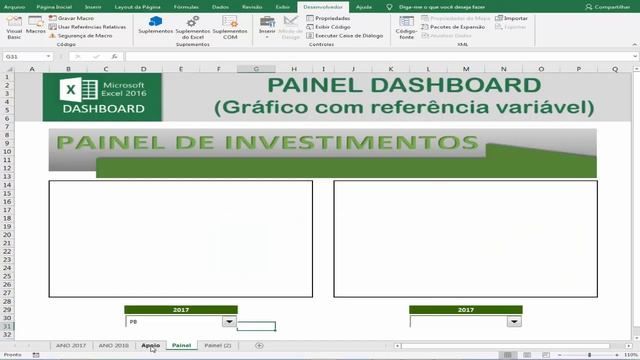Open the Dados tab
640x360 pixels.
[220, 7]
